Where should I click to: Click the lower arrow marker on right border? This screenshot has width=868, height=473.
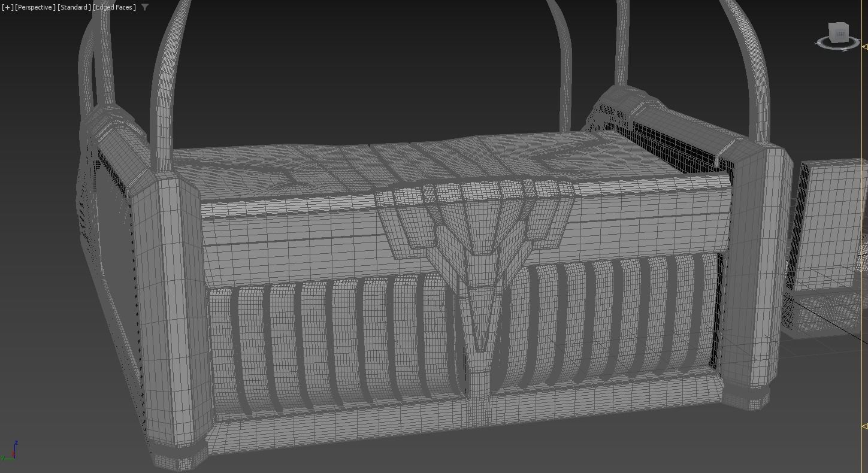point(864,426)
